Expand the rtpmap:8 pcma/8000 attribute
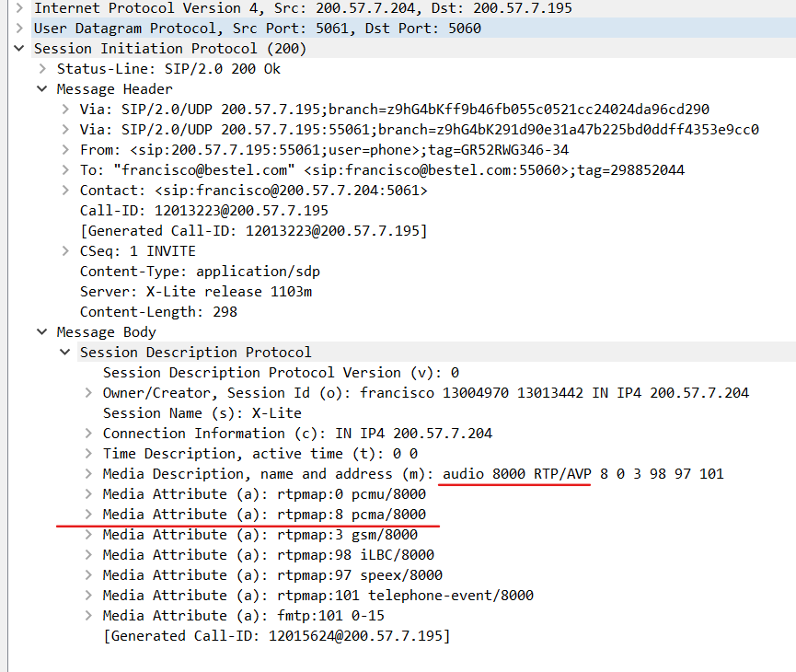Viewport: 796px width, 672px height. pyautogui.click(x=88, y=514)
